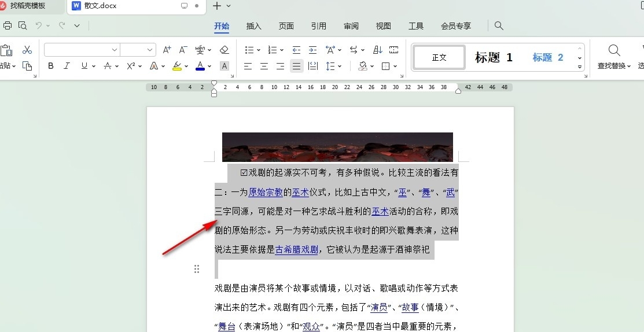Screen dimensions: 644x332
Task: Switch to the 视图 tab
Action: pyautogui.click(x=384, y=26)
